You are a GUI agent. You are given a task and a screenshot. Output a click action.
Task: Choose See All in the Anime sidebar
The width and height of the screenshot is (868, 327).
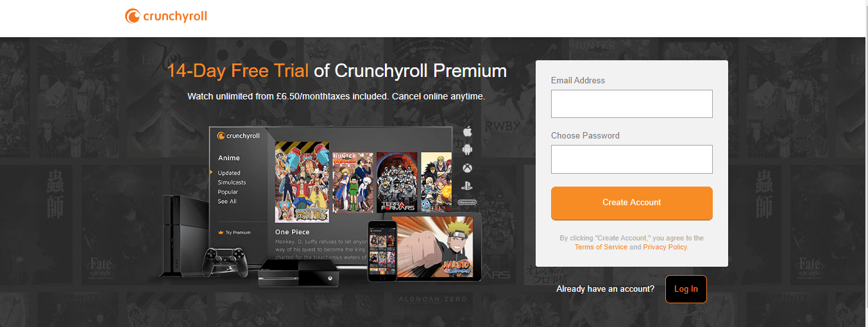pos(227,201)
